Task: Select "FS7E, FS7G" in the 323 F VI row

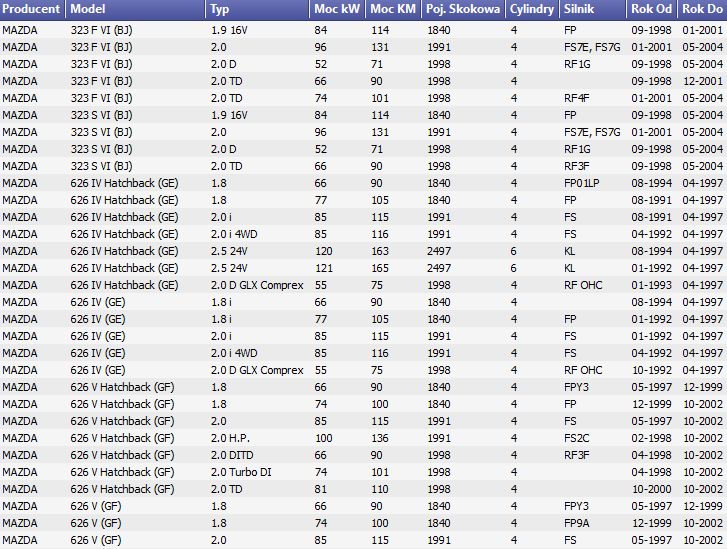Action: [x=592, y=47]
